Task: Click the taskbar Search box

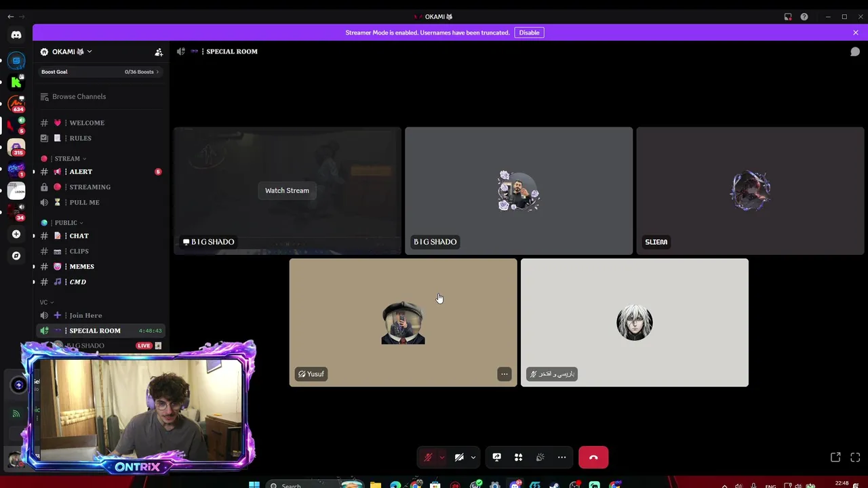Action: [x=315, y=485]
